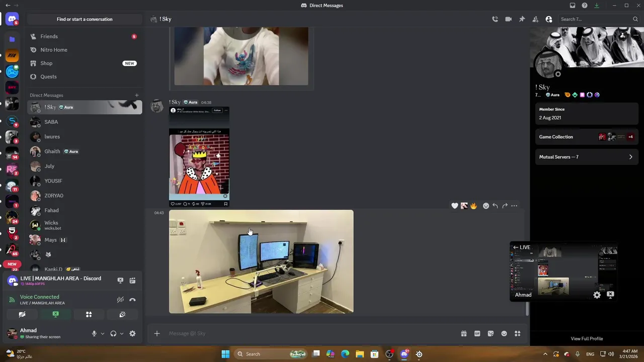The width and height of the screenshot is (644, 362).
Task: Toggle noise suppression in voice panel
Action: (120, 300)
